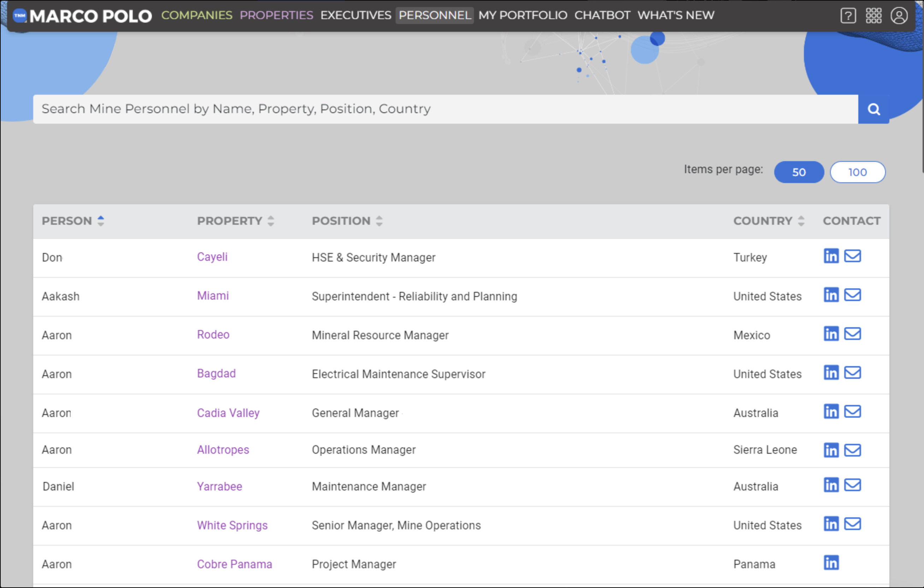Email the Allotropes Operations Manager
Image resolution: width=924 pixels, height=588 pixels.
click(x=853, y=450)
